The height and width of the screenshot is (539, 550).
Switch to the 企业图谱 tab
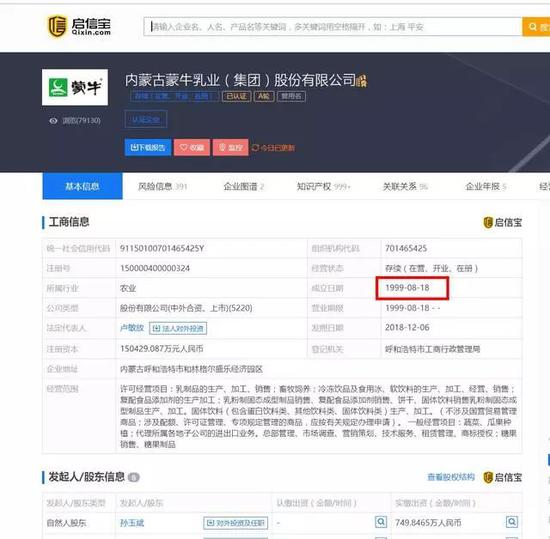point(244,186)
